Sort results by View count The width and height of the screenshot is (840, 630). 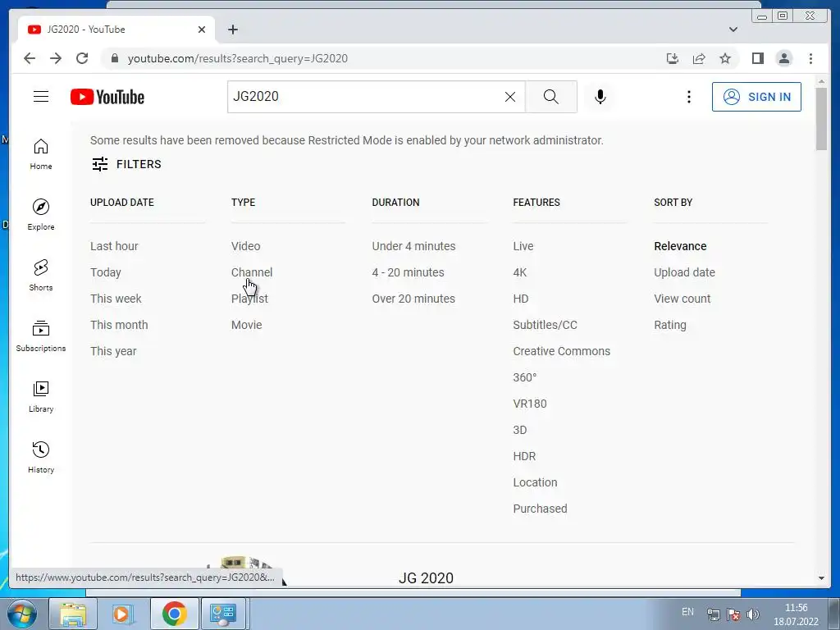(x=682, y=299)
